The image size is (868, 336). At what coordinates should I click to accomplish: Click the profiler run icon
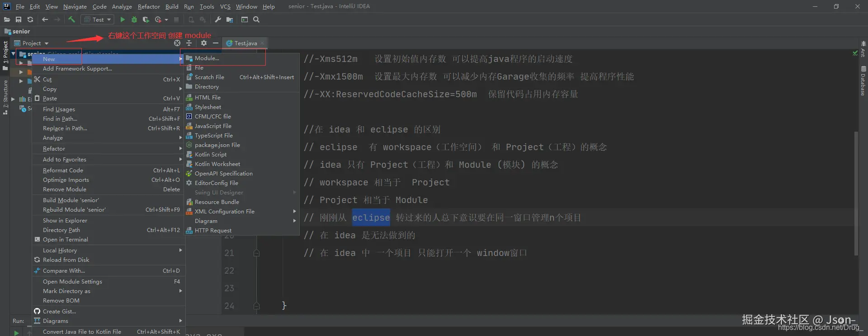click(x=158, y=19)
